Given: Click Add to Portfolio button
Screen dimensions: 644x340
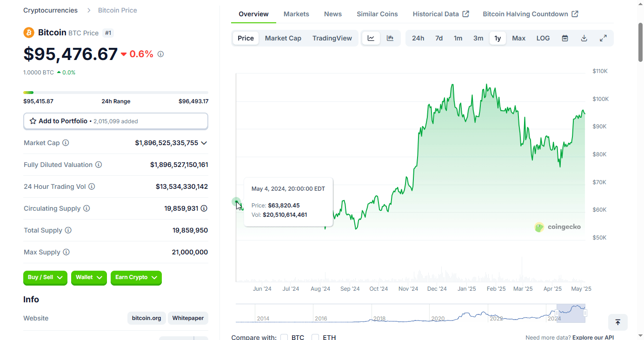Looking at the screenshot, I should [116, 121].
